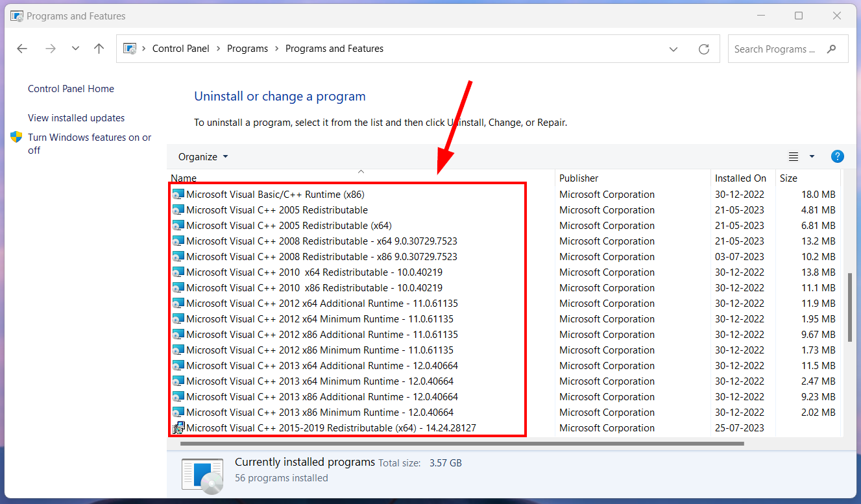The image size is (861, 504).
Task: Click icon of Visual C++ 2005 Redistributable
Action: (178, 210)
